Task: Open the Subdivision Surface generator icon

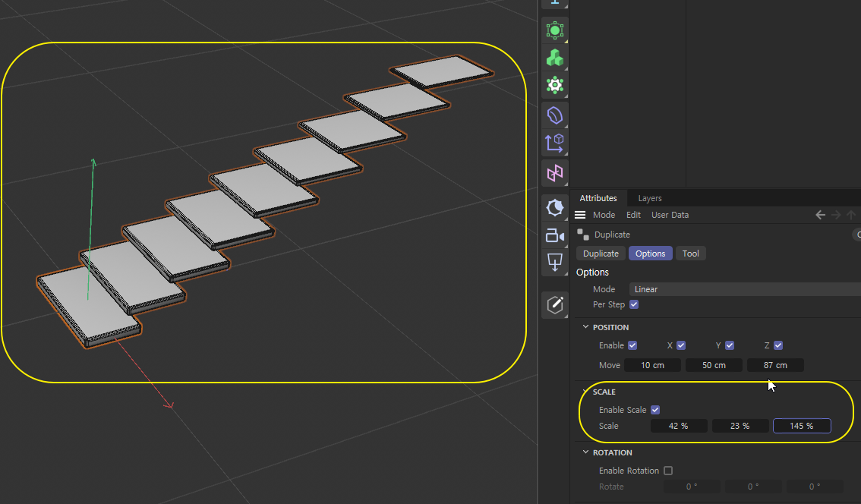Action: (554, 30)
